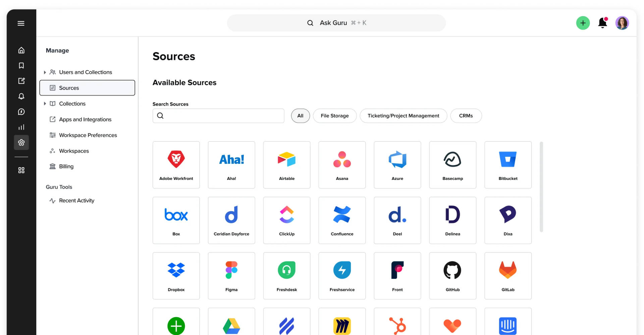Screen dimensions: 644x335
Task: Expand the Users and Collections tree arrow
Action: 45,72
